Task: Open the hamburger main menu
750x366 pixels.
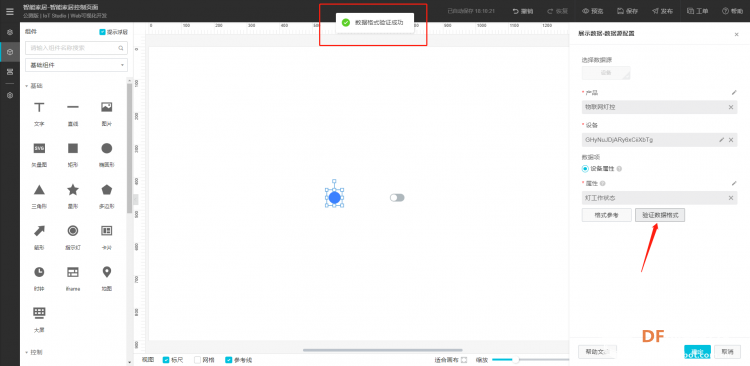Action: (10, 11)
